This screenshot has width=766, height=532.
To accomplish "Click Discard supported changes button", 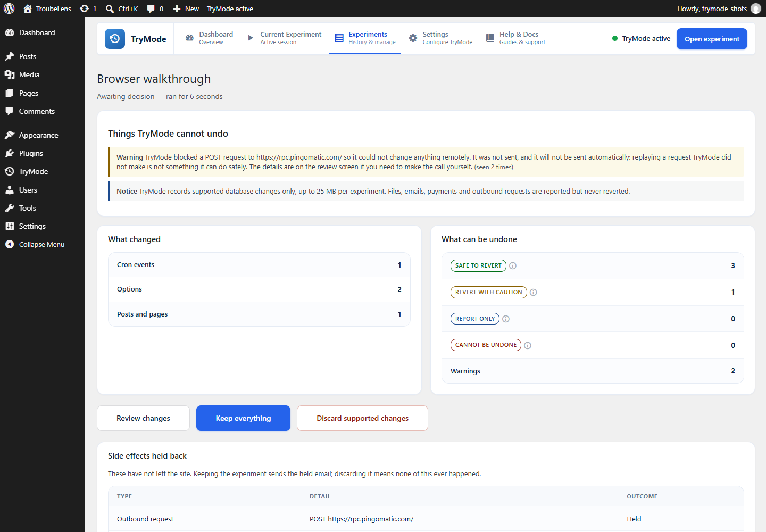I will coord(362,418).
